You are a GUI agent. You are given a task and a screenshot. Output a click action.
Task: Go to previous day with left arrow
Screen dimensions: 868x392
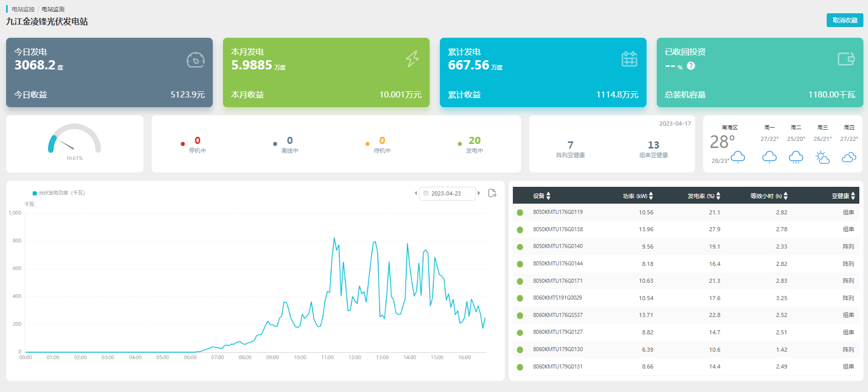click(416, 193)
